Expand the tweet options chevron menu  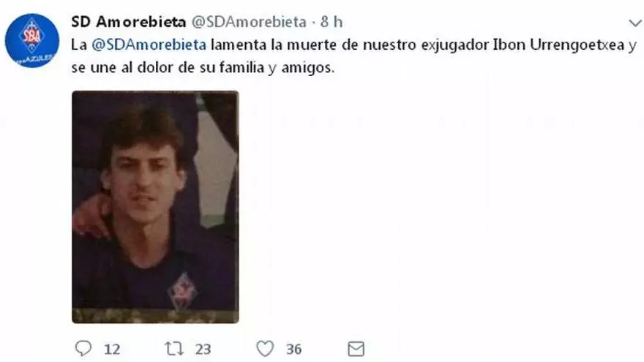click(x=635, y=23)
